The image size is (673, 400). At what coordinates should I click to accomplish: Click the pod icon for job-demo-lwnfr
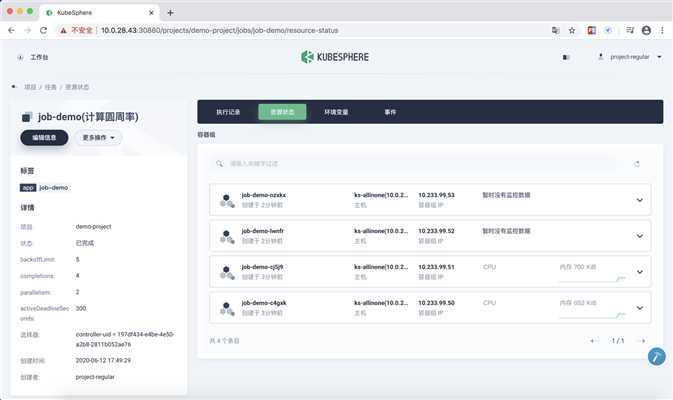pos(227,236)
